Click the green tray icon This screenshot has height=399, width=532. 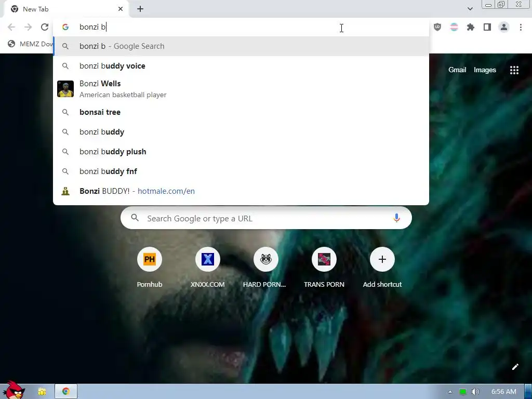pyautogui.click(x=462, y=392)
